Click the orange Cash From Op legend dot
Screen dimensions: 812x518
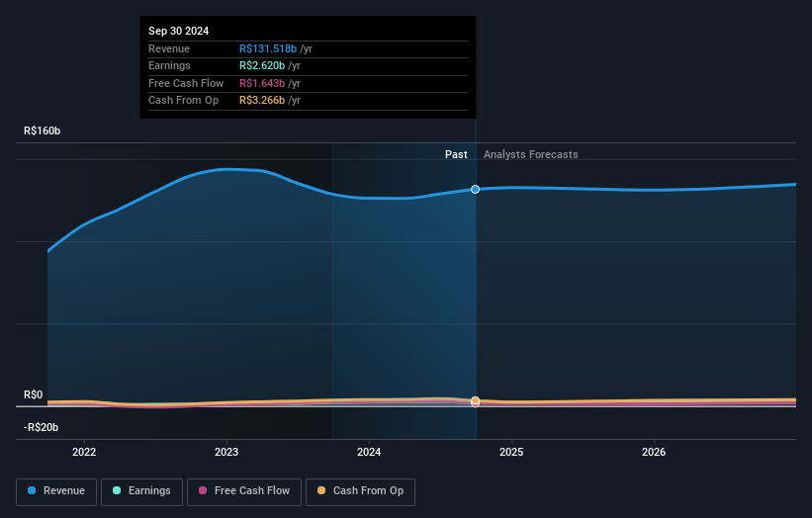click(x=321, y=490)
